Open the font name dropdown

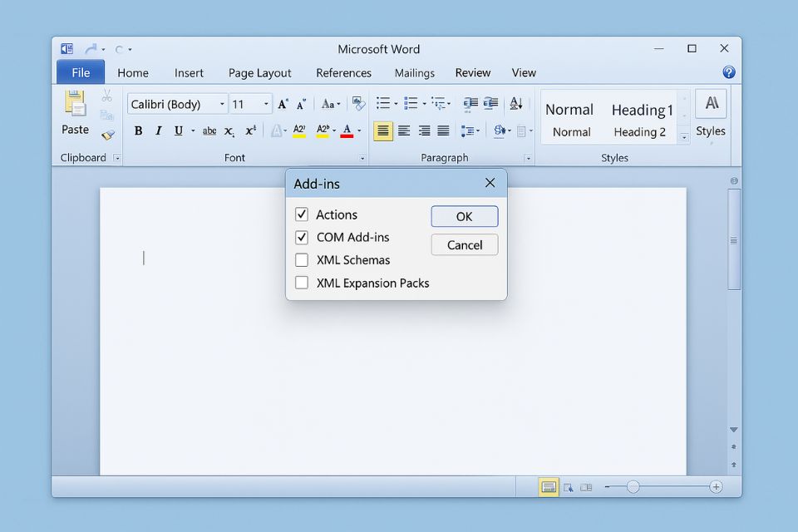coord(221,103)
